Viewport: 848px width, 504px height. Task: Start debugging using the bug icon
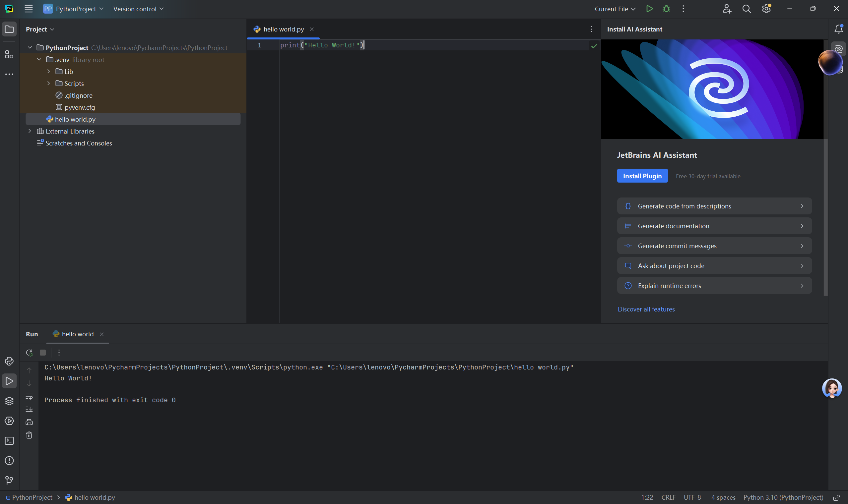[667, 9]
